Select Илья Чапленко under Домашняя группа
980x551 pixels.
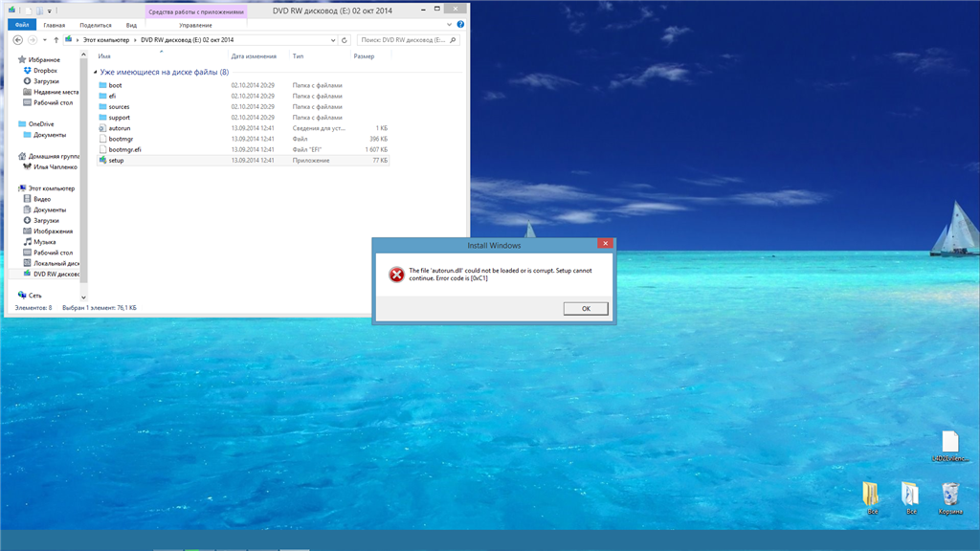tap(51, 166)
